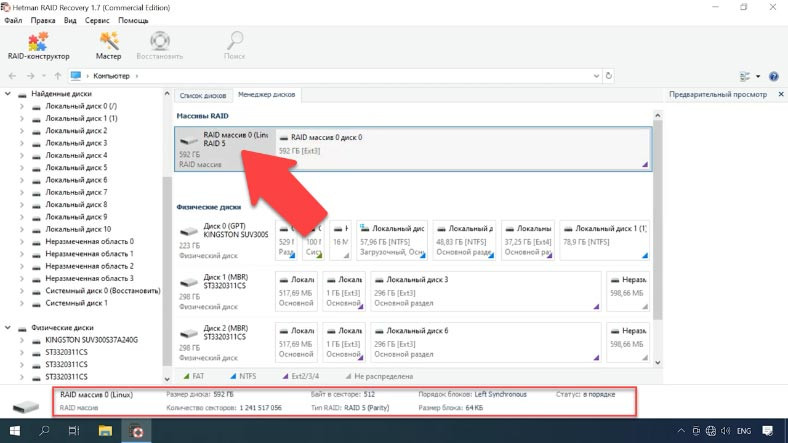This screenshot has width=788, height=443.
Task: Click the Восстановить toolbar icon
Action: [x=159, y=45]
